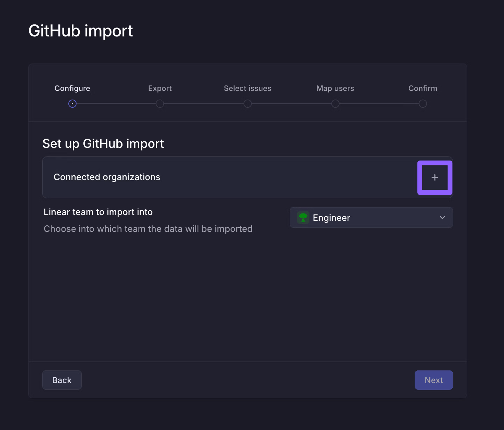Viewport: 504px width, 430px height.
Task: Click 'Choose into which team' description text
Action: (148, 229)
